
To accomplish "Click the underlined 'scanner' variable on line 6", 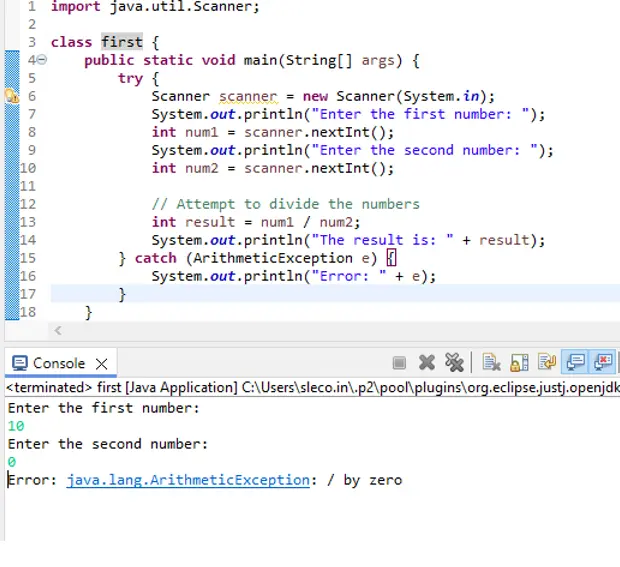I will point(248,96).
